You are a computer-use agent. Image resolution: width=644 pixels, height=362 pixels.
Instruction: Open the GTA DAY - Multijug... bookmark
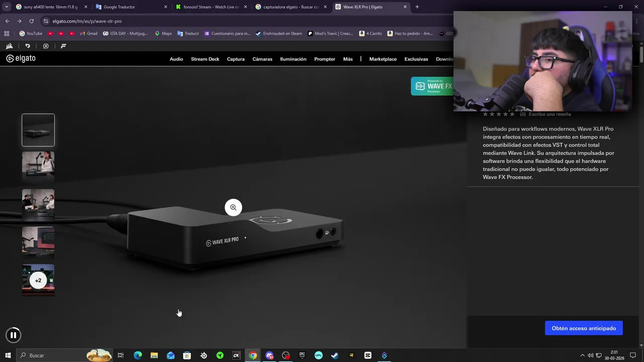[125, 34]
